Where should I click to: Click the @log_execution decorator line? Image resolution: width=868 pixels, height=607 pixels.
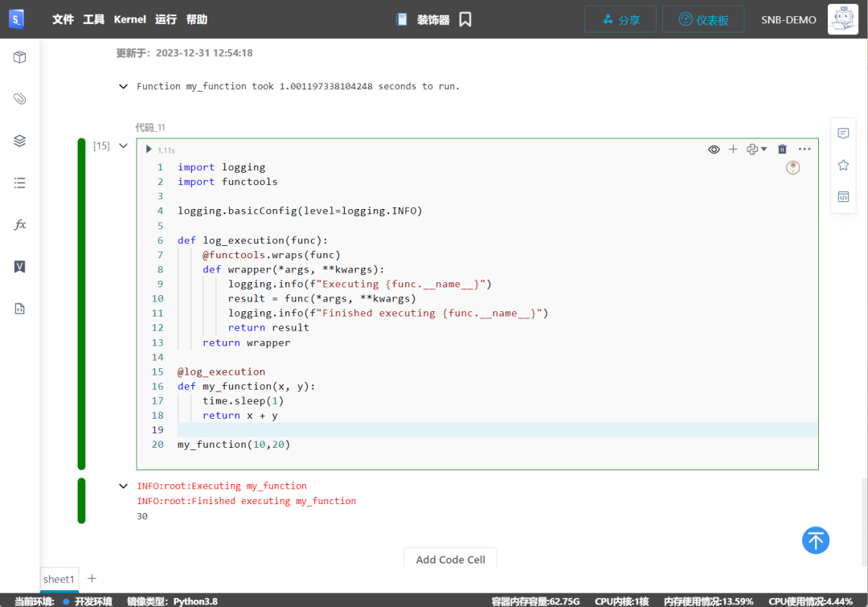click(221, 371)
